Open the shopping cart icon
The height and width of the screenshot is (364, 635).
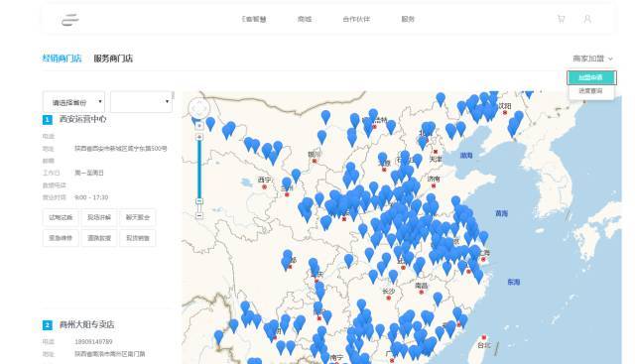pyautogui.click(x=561, y=19)
